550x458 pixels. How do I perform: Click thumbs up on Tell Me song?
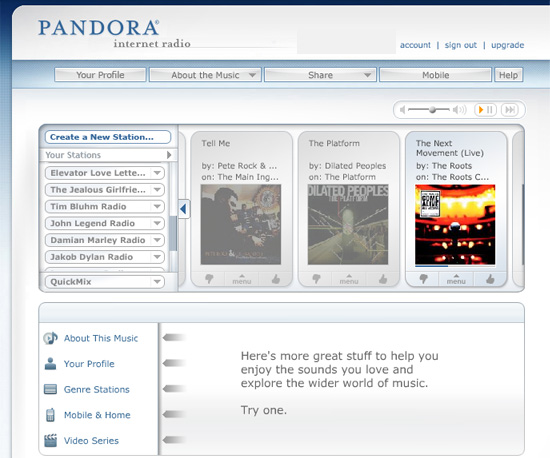[276, 279]
